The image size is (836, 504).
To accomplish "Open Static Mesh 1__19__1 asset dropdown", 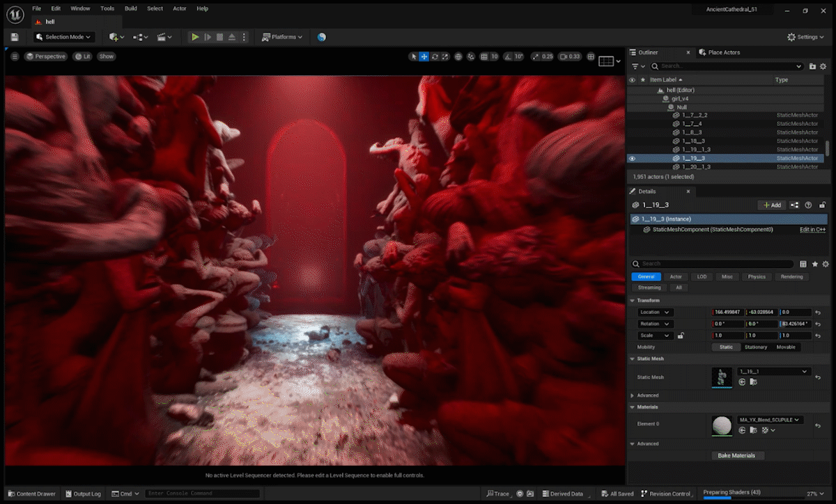I will (774, 371).
